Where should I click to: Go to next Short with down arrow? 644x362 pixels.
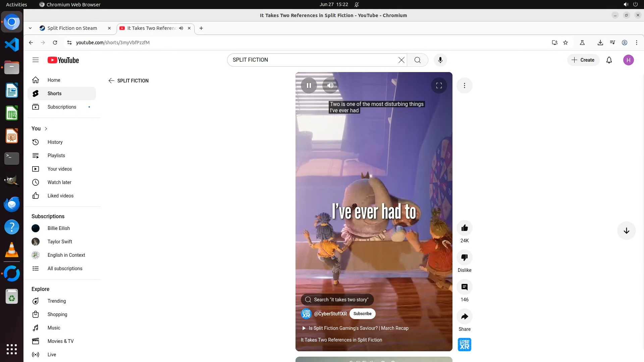coord(626,231)
